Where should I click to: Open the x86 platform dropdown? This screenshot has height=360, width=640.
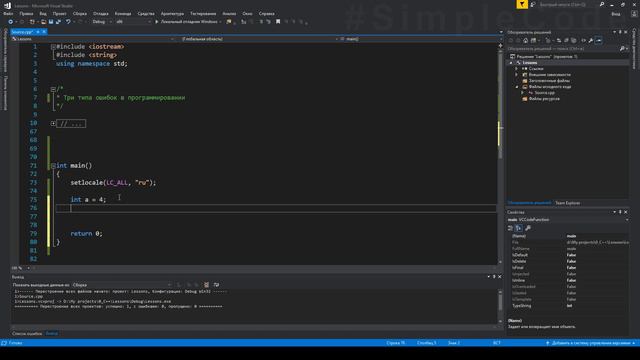pos(133,22)
